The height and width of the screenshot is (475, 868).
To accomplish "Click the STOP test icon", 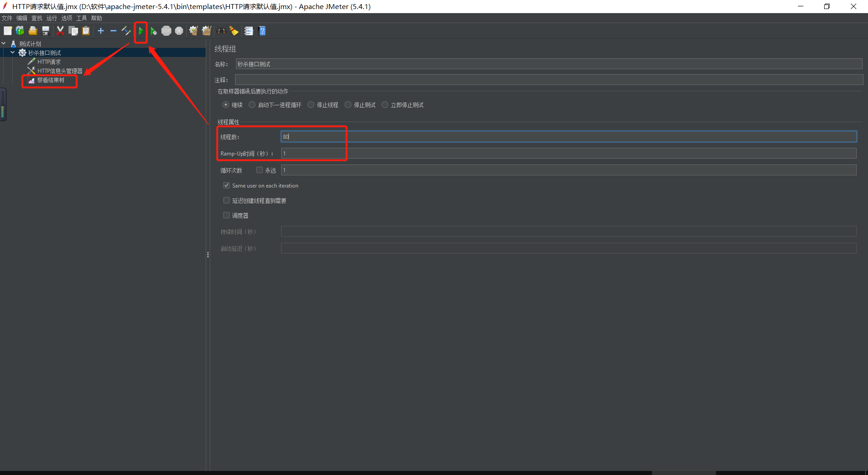I will click(x=166, y=31).
